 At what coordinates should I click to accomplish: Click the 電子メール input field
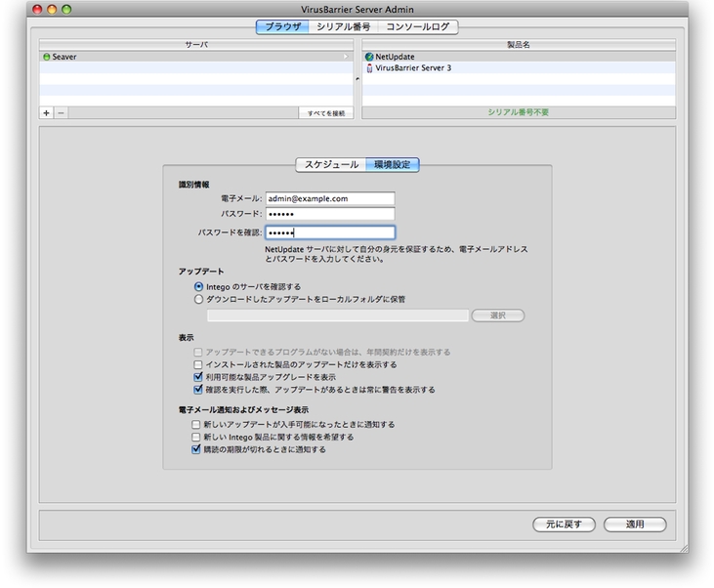point(330,198)
